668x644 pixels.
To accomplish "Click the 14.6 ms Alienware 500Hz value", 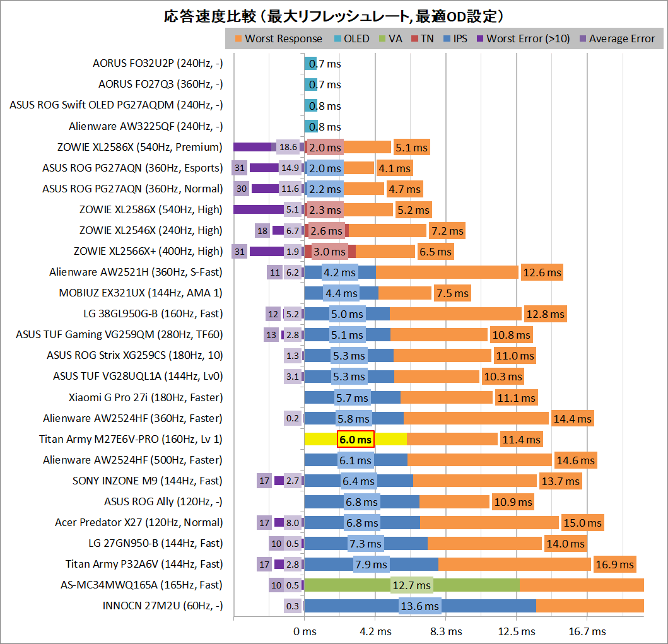I will (575, 460).
